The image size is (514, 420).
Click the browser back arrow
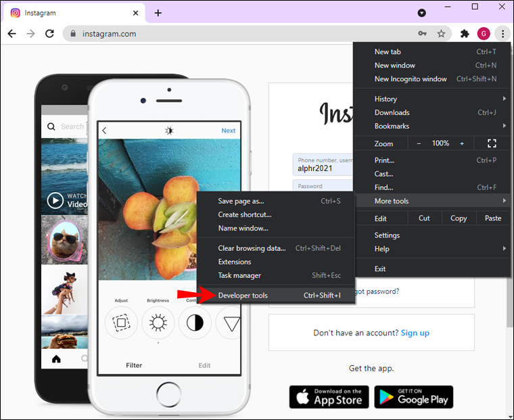pos(11,33)
